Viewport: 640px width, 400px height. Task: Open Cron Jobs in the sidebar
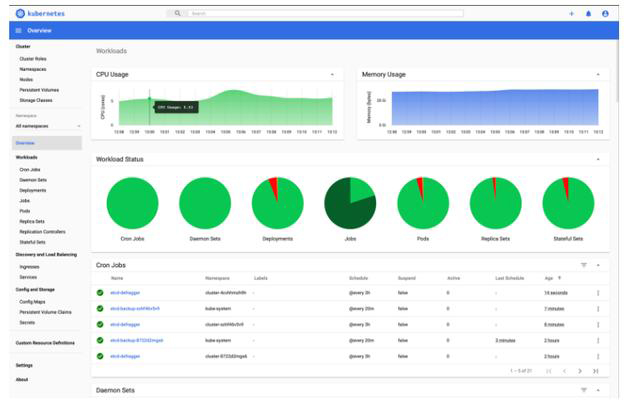pyautogui.click(x=30, y=170)
